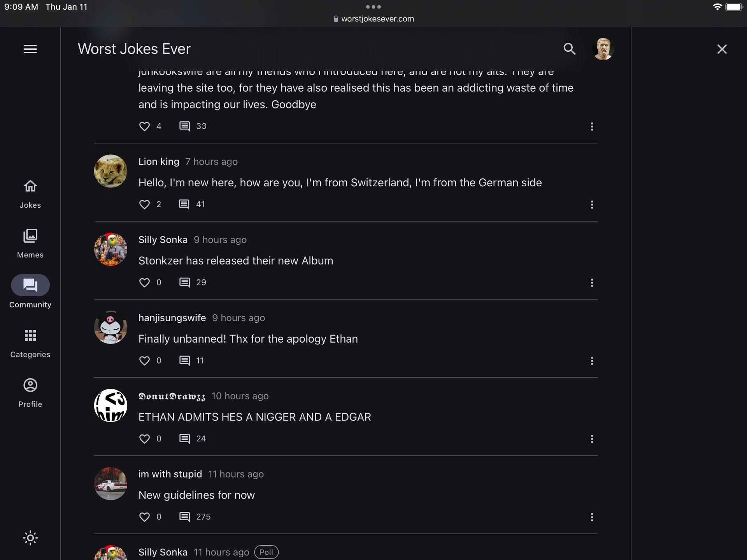Open Lion king's user profile name
The width and height of the screenshot is (747, 560).
tap(159, 162)
